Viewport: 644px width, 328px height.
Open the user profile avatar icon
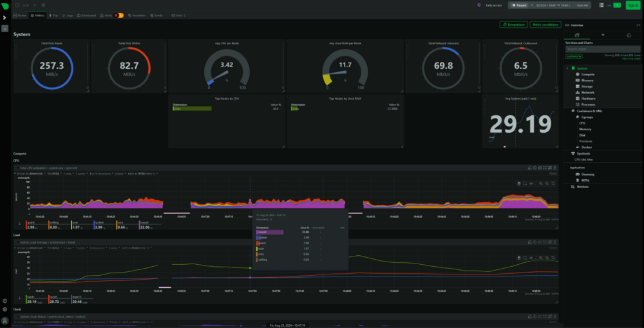pyautogui.click(x=5, y=320)
